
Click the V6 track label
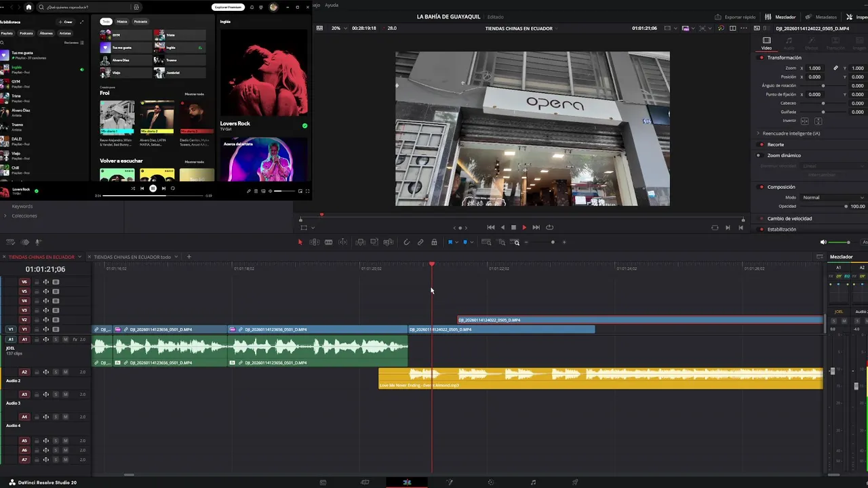pyautogui.click(x=24, y=282)
